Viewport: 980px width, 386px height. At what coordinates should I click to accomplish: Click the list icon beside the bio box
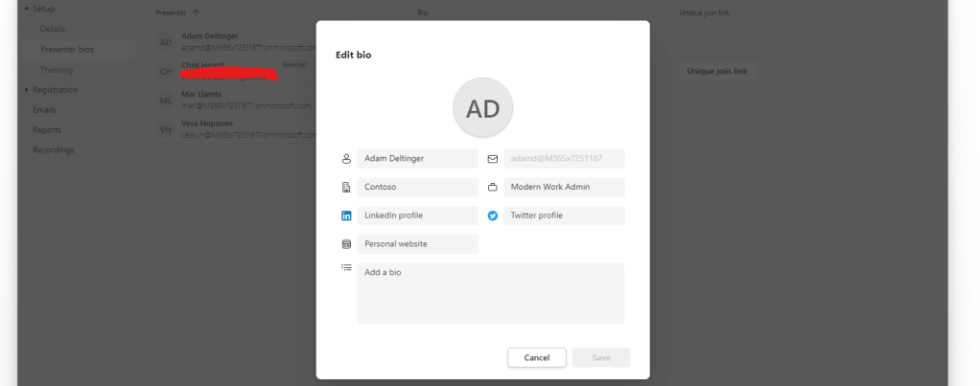click(346, 268)
